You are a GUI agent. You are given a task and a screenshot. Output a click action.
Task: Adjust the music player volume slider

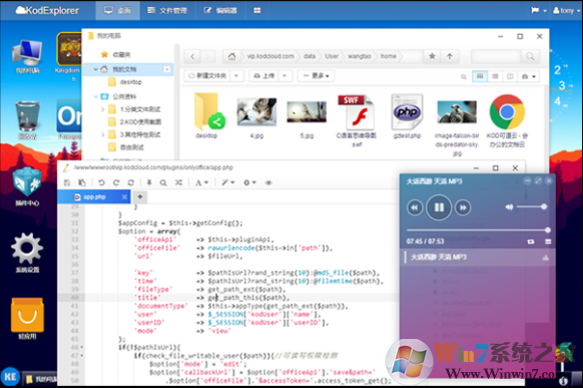[532, 207]
